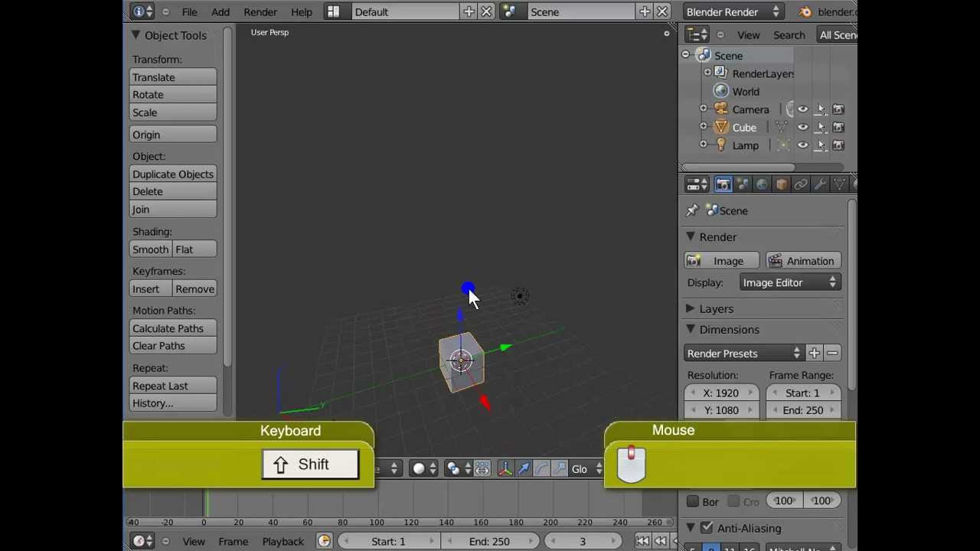980x551 pixels.
Task: Click the scene browse icon in header
Action: (x=511, y=11)
